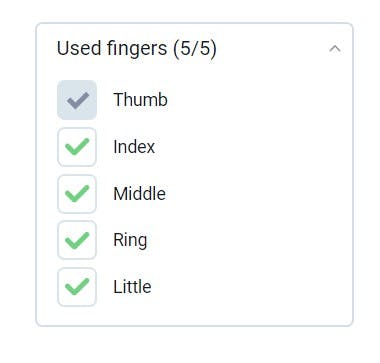380x363 pixels.
Task: Disable the Ring finger checkbox
Action: 77,240
